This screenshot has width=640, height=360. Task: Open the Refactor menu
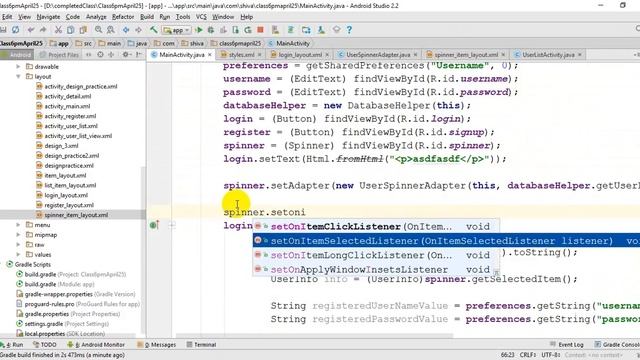tap(123, 17)
